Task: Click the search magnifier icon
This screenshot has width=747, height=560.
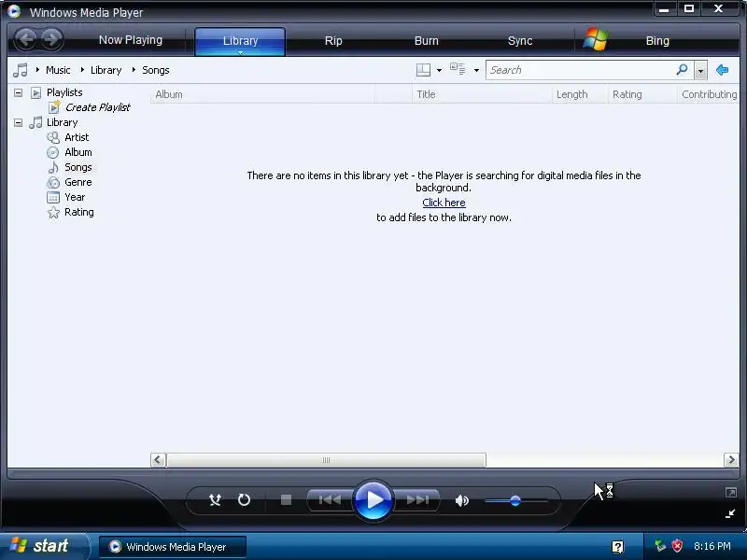Action: (682, 70)
